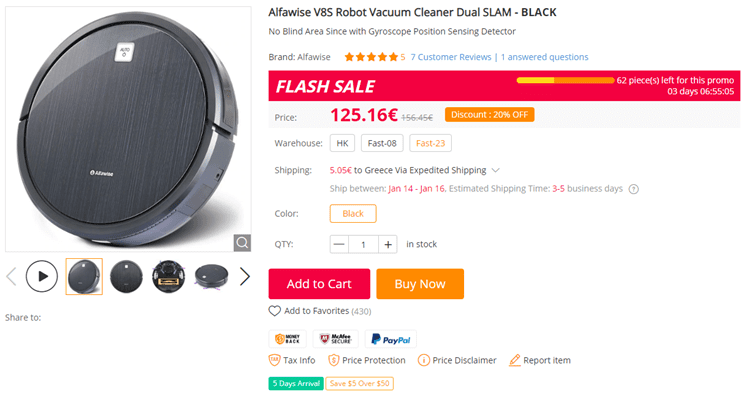The width and height of the screenshot is (750, 395).
Task: Open the 7 Customer Reviews link
Action: click(451, 57)
